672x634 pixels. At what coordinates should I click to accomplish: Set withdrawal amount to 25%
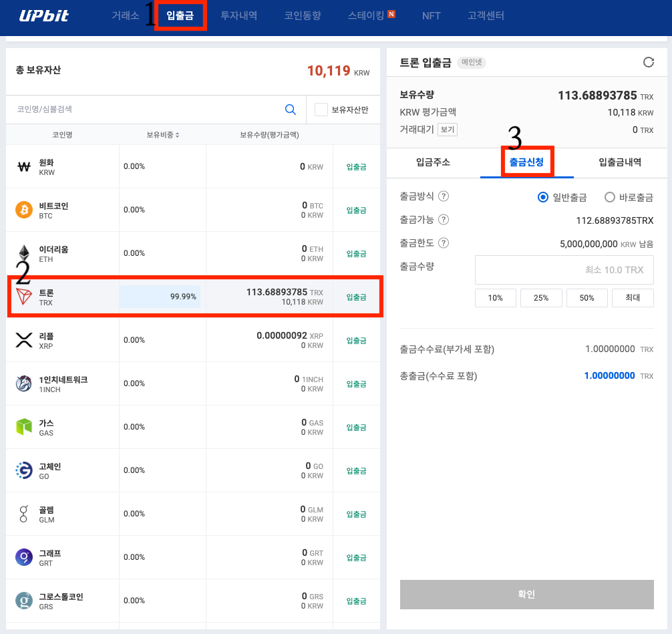coord(541,298)
